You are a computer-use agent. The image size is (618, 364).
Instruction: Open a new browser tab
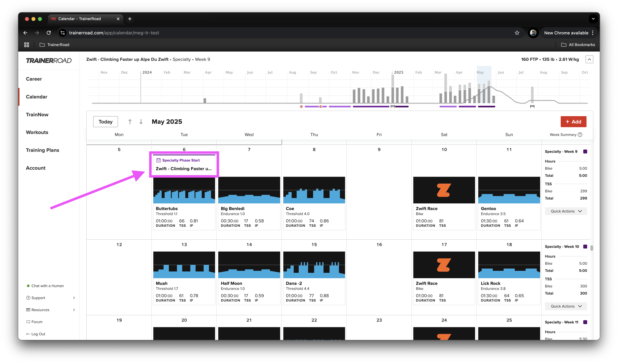pos(130,19)
